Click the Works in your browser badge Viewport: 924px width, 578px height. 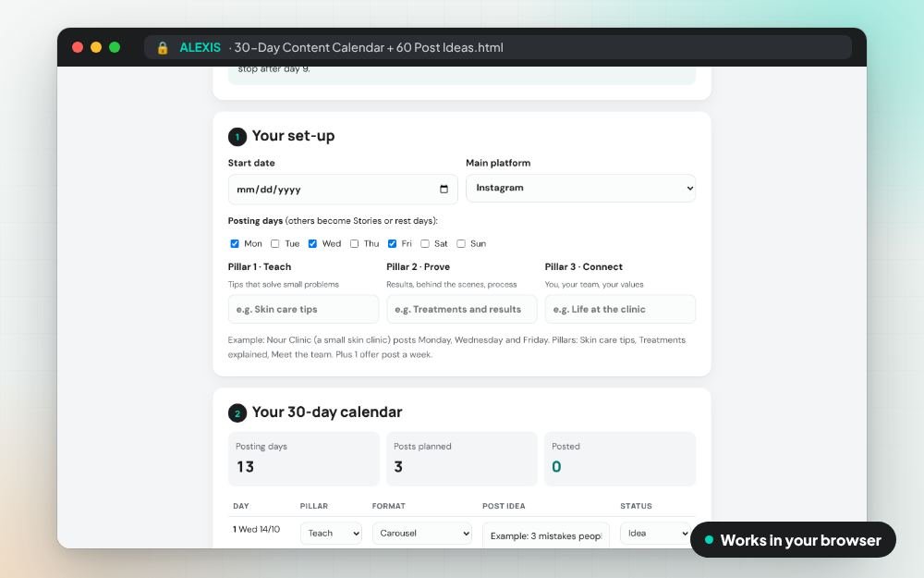793,540
